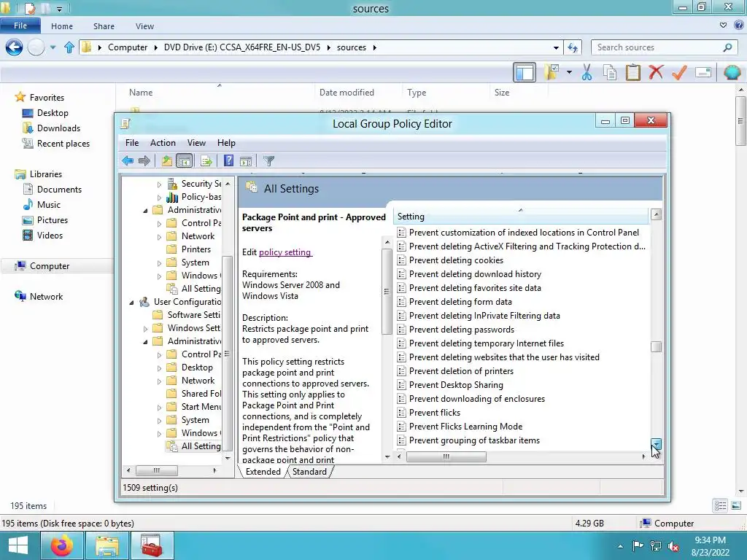Open the Share tab in Explorer ribbon
The height and width of the screenshot is (560, 747).
(104, 26)
